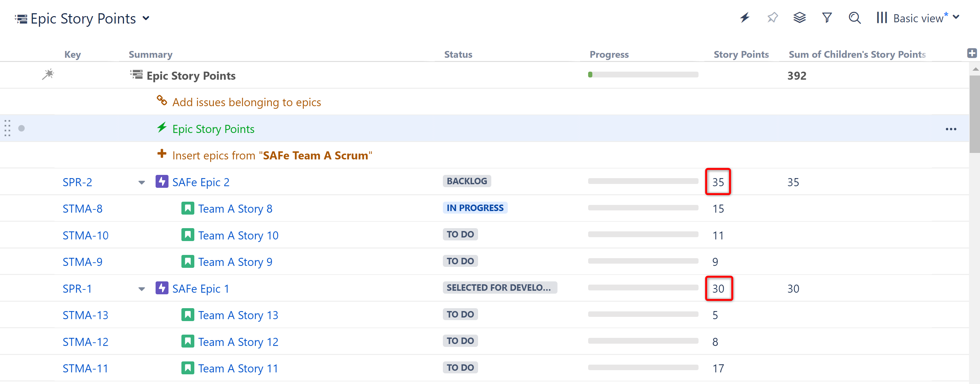Click the Sum of Children's Story Points header

point(857,54)
